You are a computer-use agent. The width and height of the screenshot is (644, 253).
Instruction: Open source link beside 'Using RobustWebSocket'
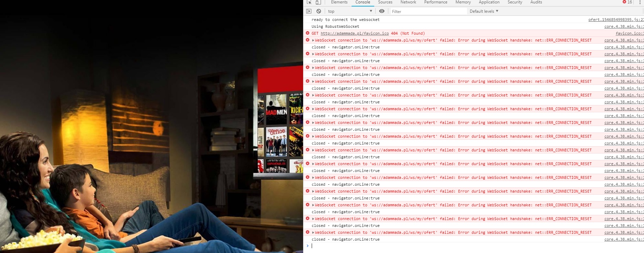click(624, 26)
